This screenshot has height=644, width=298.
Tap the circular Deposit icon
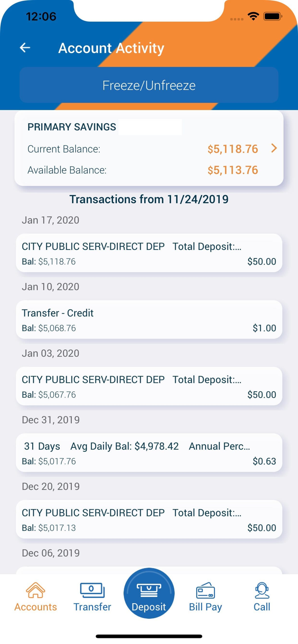pyautogui.click(x=149, y=592)
